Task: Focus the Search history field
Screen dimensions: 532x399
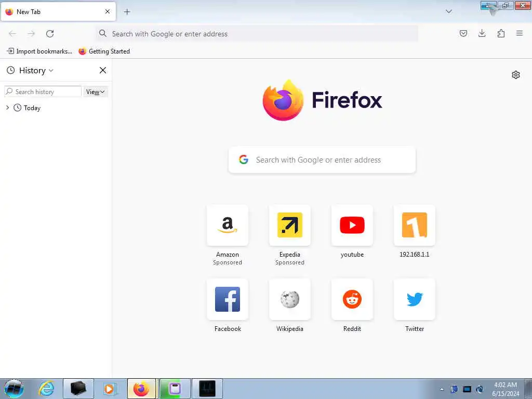Action: point(43,91)
